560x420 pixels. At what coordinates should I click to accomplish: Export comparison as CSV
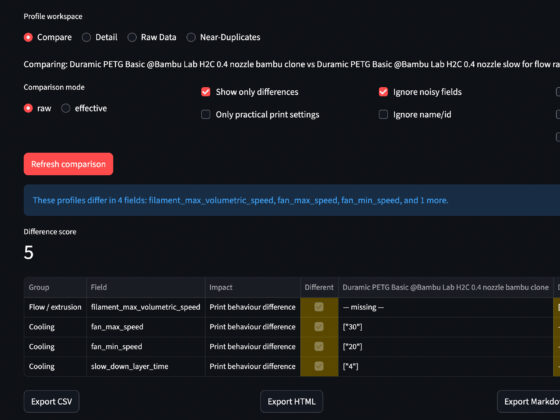[x=51, y=401]
